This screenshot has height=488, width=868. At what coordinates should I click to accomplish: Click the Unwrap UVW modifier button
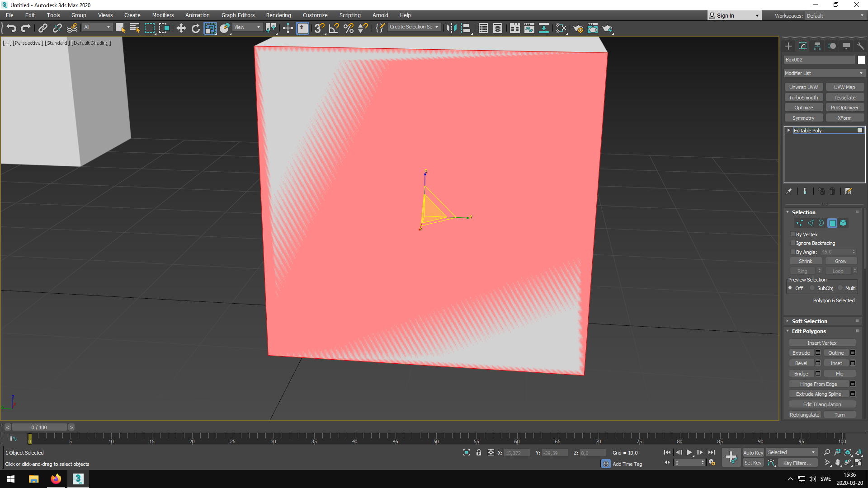coord(803,87)
